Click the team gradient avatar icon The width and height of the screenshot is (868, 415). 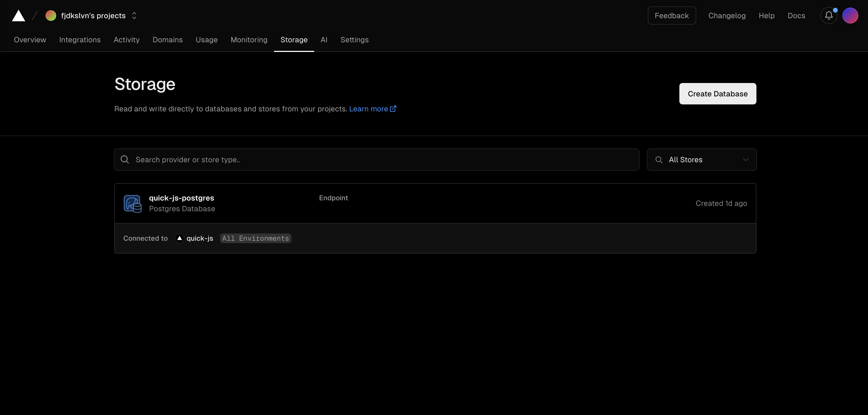click(51, 16)
